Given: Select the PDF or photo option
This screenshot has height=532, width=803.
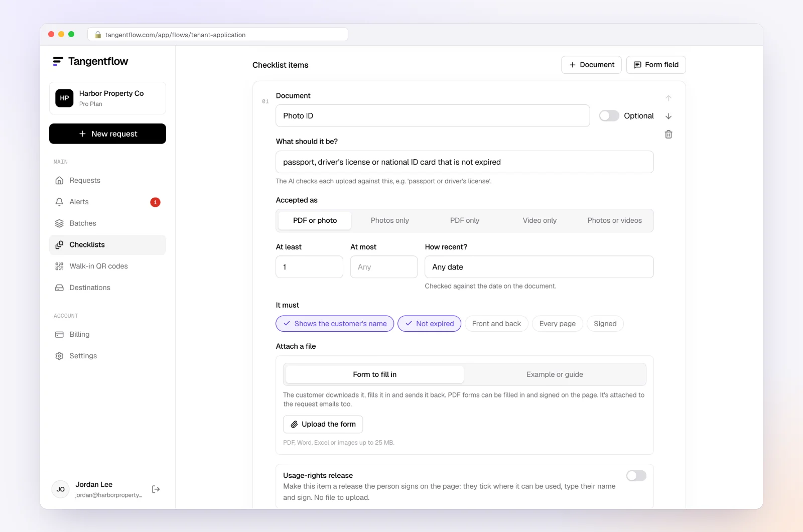Looking at the screenshot, I should pos(315,220).
